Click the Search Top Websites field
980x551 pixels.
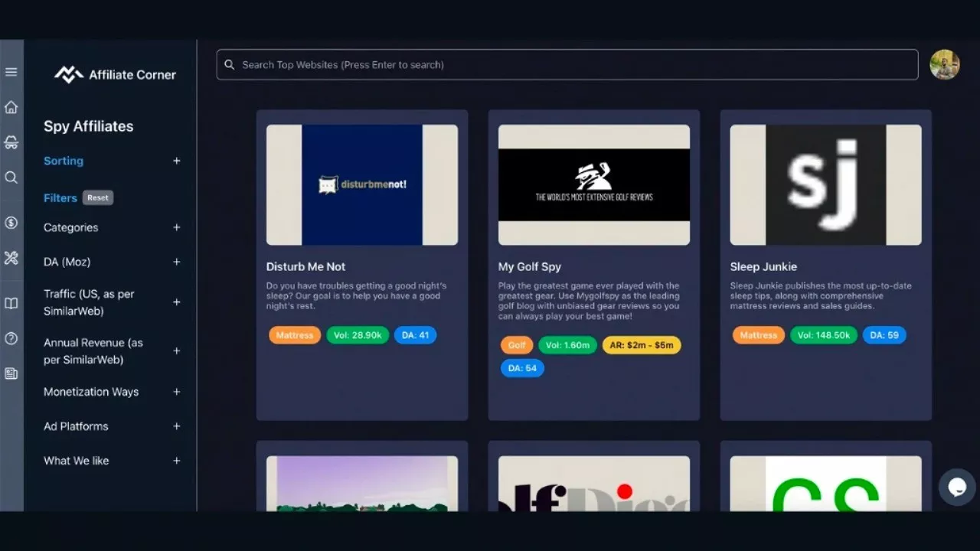tap(567, 65)
